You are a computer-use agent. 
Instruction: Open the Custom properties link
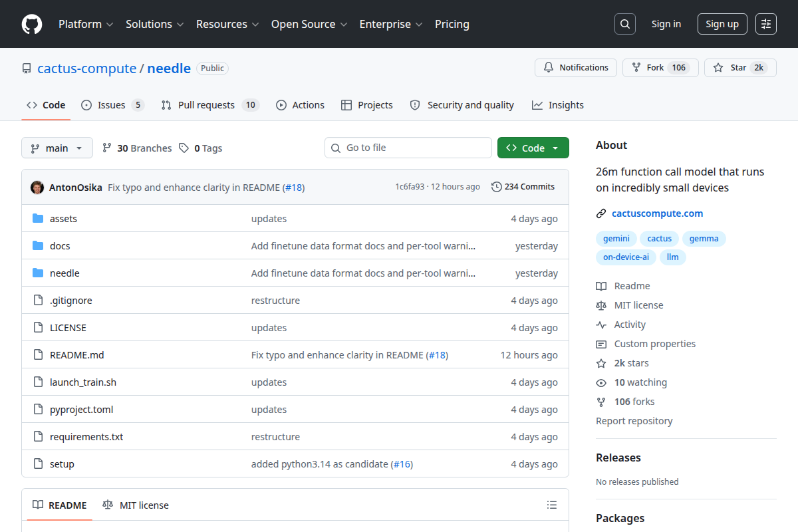tap(646, 344)
